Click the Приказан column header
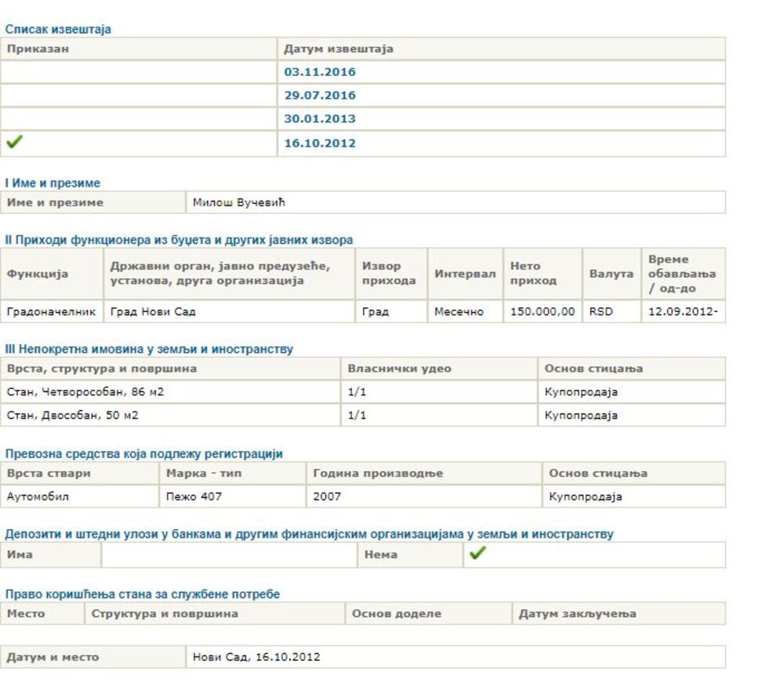 click(x=39, y=49)
